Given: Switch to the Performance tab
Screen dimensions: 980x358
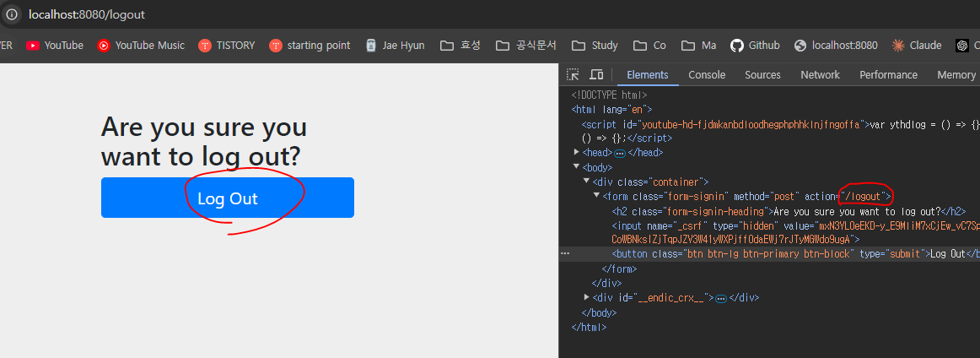Looking at the screenshot, I should point(888,74).
